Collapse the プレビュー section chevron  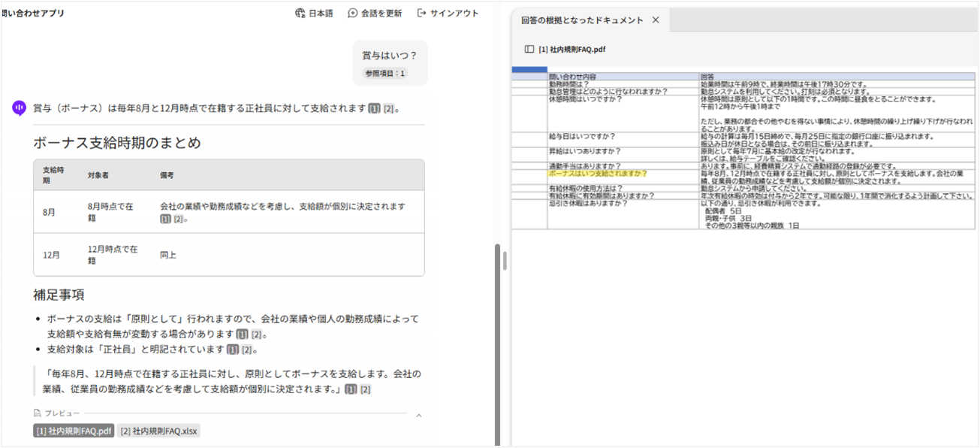tap(419, 415)
